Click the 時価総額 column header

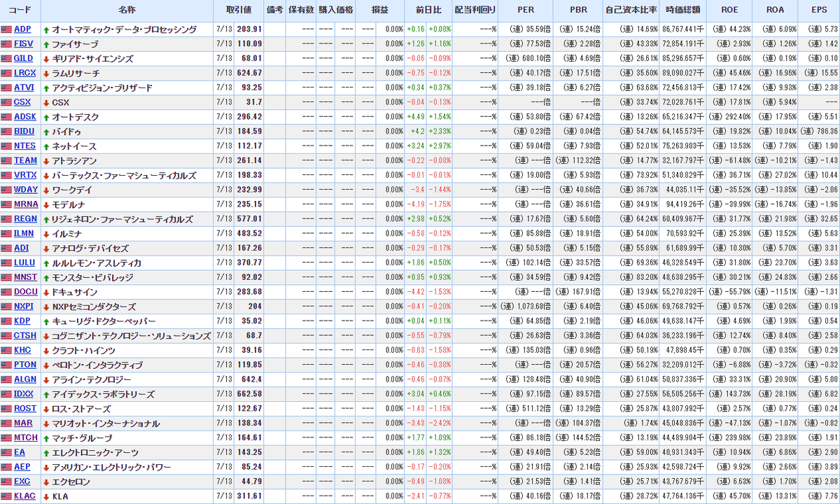[x=683, y=10]
